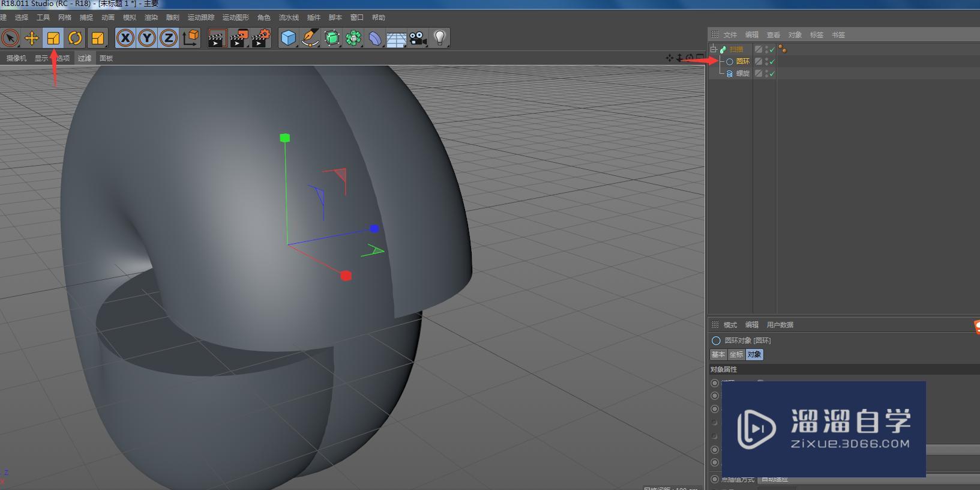Open the deformer bend icon
Image resolution: width=980 pixels, height=490 pixels.
coord(375,38)
